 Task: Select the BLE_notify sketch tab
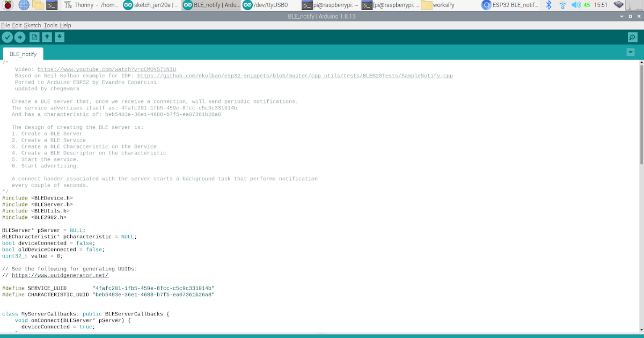point(23,54)
